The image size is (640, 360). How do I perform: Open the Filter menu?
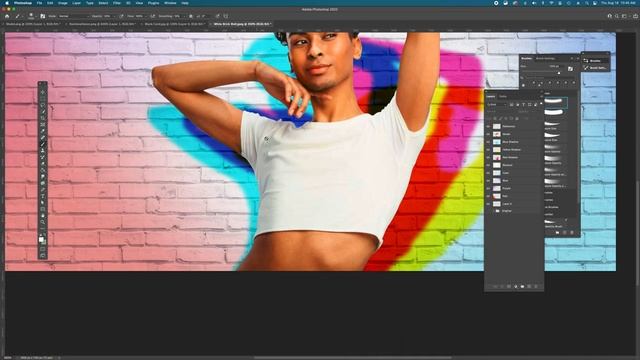click(117, 3)
